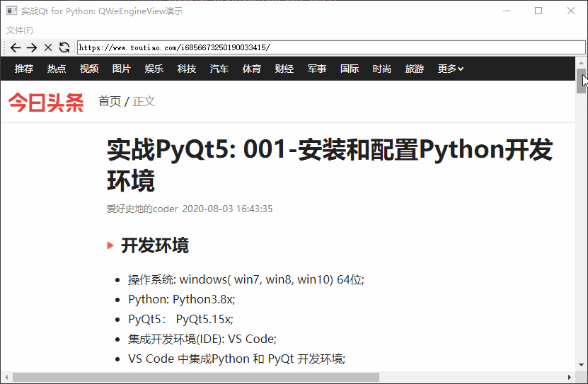
Task: Click vertical scrollbar up arrow
Action: click(581, 62)
